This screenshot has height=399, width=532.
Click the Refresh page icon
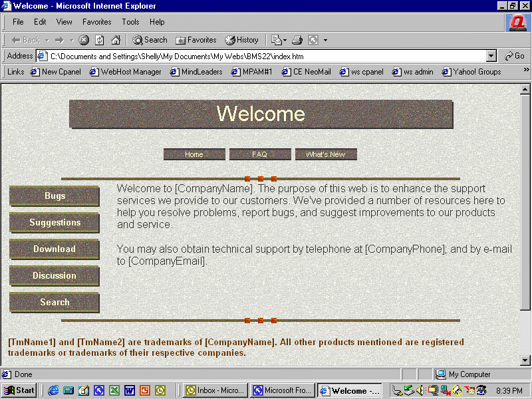pyautogui.click(x=99, y=40)
